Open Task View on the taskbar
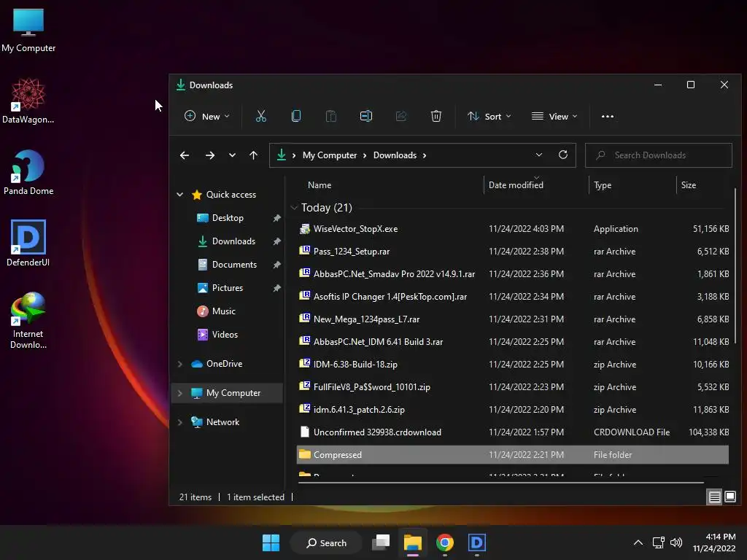Screen dimensions: 747x560 click(381, 542)
